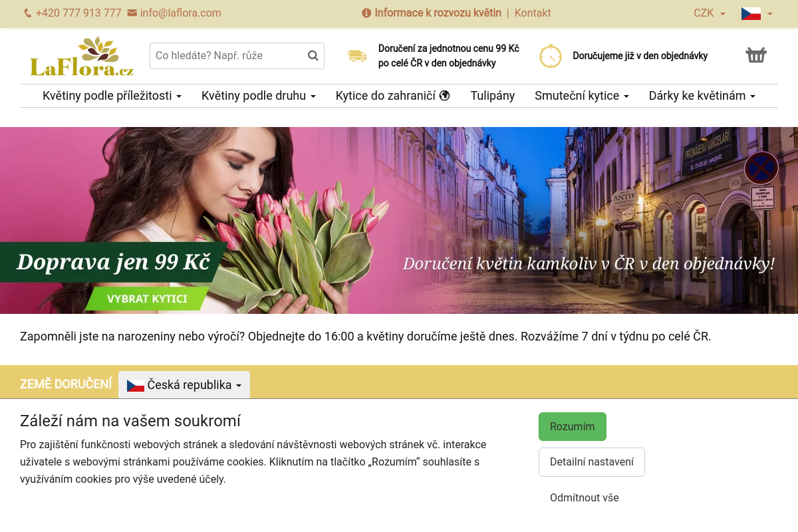Open Detailní nastavení for cookies
Viewport: 798px width, 532px height.
[x=591, y=462]
